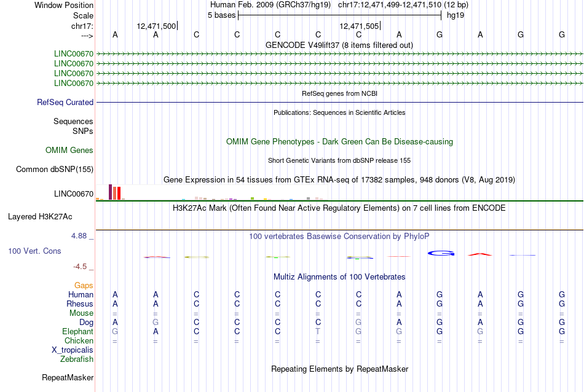Click the -4.5 lower PhyloP scale value
The height and width of the screenshot is (392, 584).
tap(80, 267)
